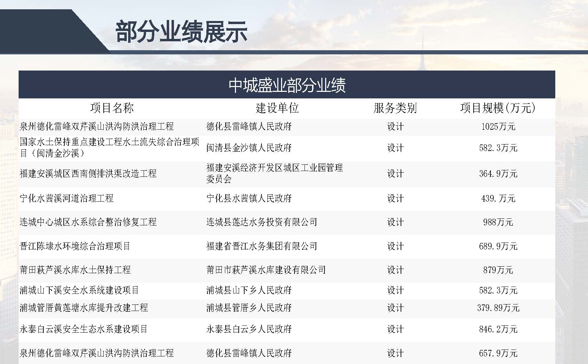Click the slide title '部分业绩展示'
The width and height of the screenshot is (588, 364).
[x=181, y=32]
